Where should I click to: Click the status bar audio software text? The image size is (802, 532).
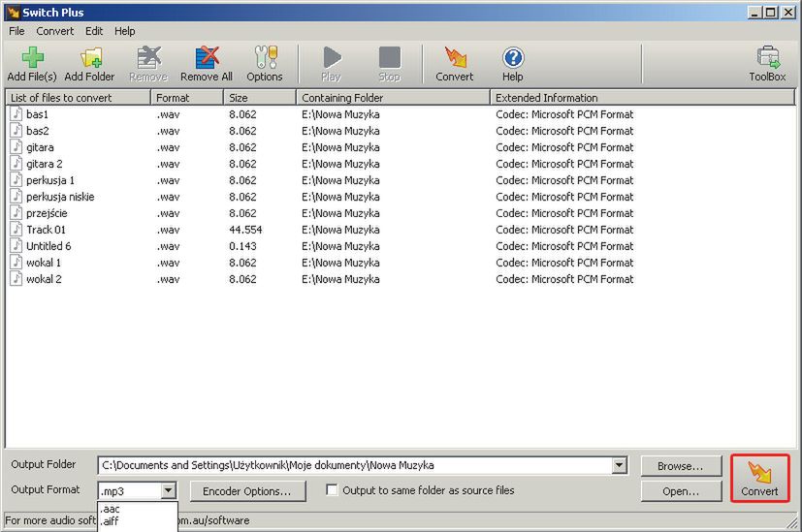(50, 520)
